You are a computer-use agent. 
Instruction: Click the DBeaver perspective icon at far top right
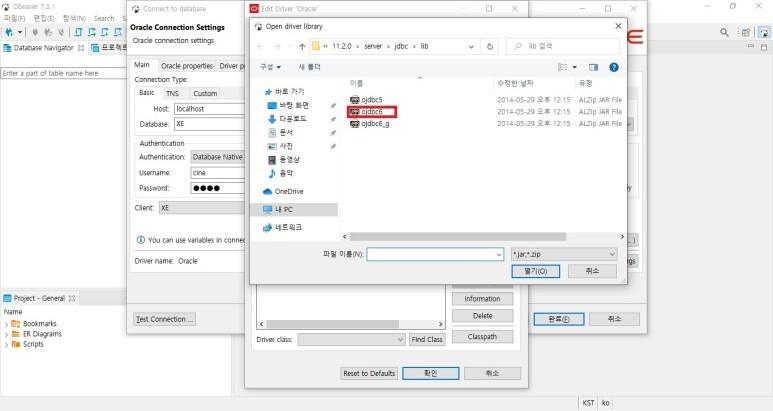764,33
